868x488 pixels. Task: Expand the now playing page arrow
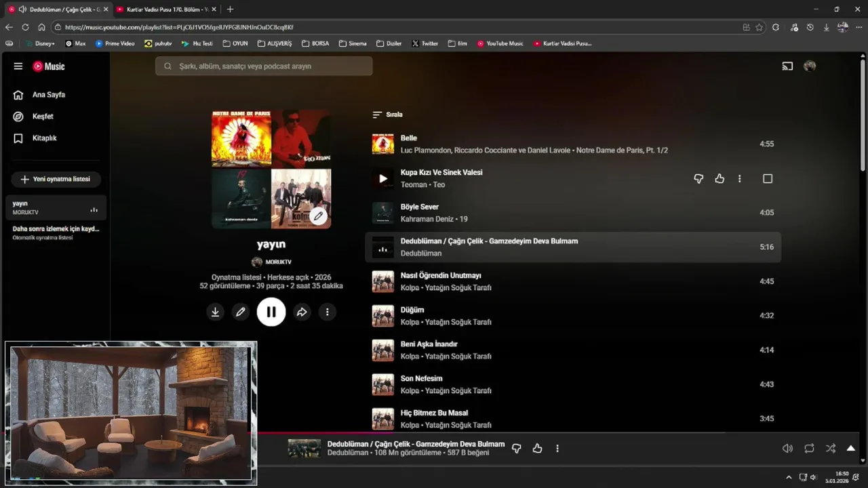850,449
